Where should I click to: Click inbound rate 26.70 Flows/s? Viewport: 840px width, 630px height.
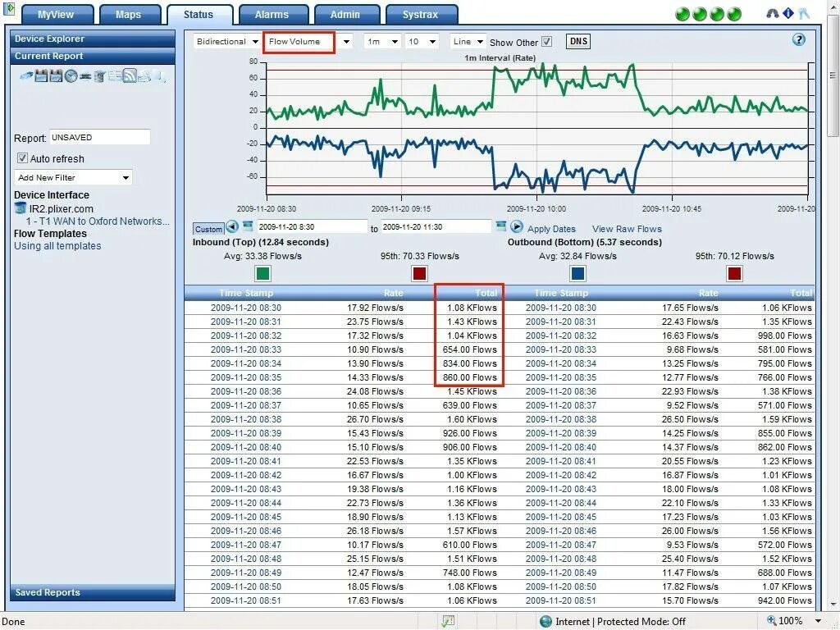[375, 419]
